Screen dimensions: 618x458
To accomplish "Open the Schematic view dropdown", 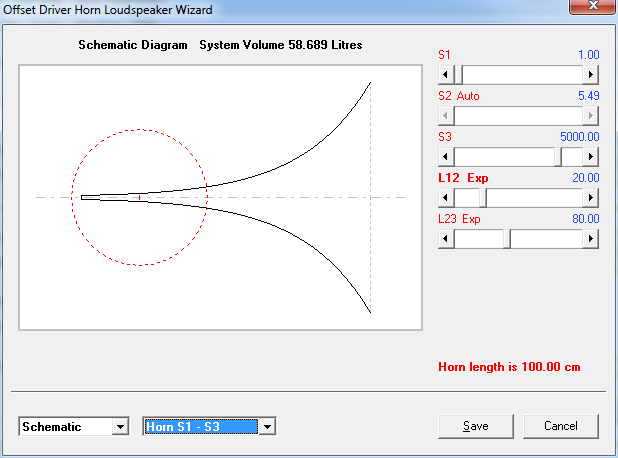I will 120,426.
